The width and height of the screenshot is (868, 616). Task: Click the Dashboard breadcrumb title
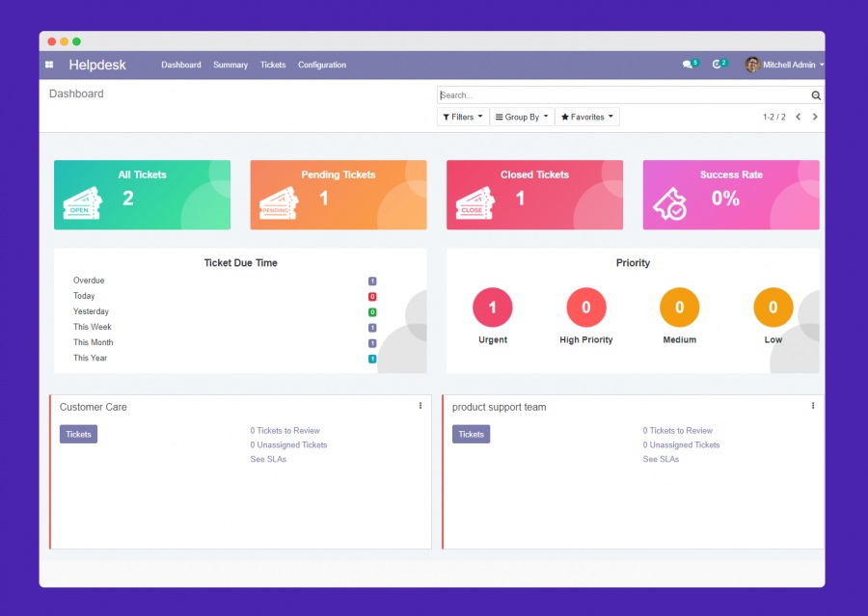(x=76, y=94)
